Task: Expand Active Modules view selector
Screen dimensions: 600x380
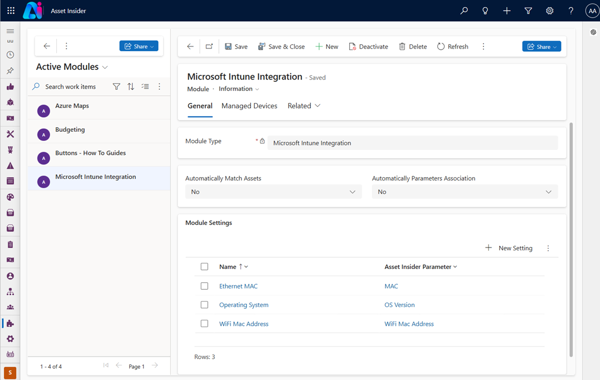Action: click(x=105, y=67)
